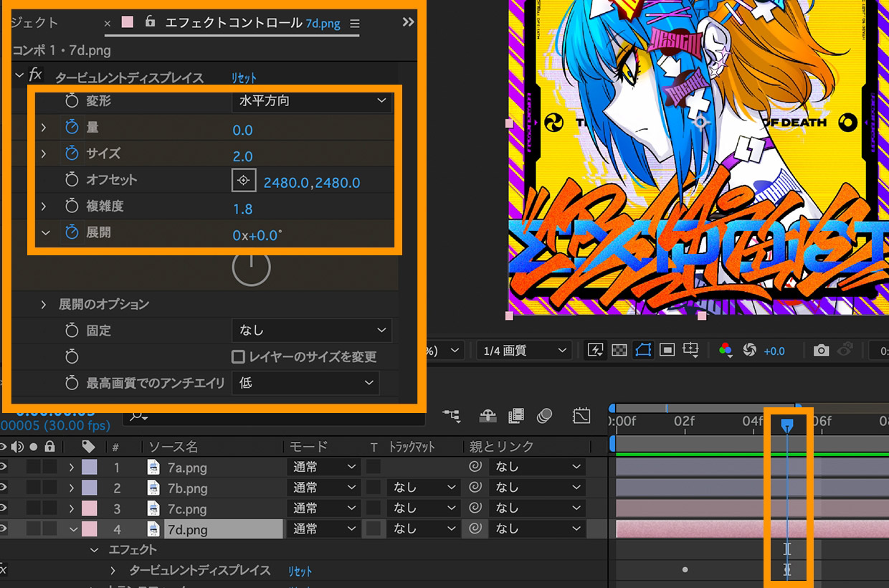The width and height of the screenshot is (889, 588).
Task: Click the 展開 value 0x+0.0°
Action: point(257,235)
